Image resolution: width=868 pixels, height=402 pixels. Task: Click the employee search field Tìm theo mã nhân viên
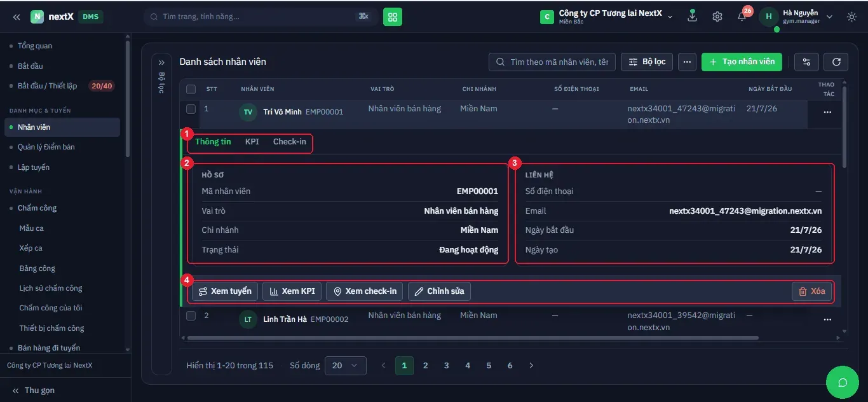tap(552, 62)
